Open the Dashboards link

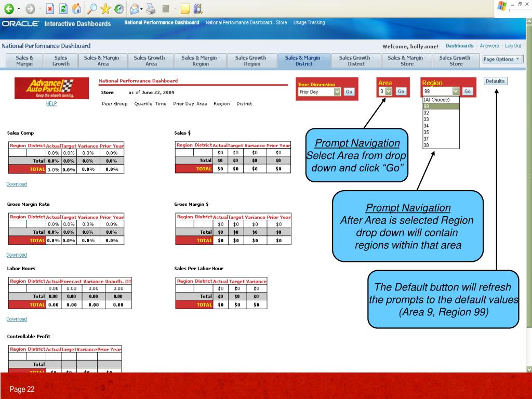point(459,46)
